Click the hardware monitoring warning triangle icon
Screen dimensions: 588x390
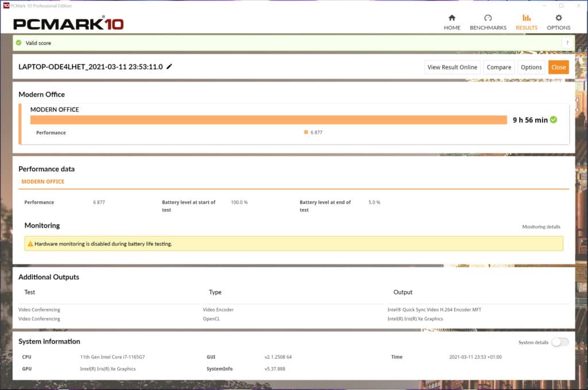click(x=30, y=244)
